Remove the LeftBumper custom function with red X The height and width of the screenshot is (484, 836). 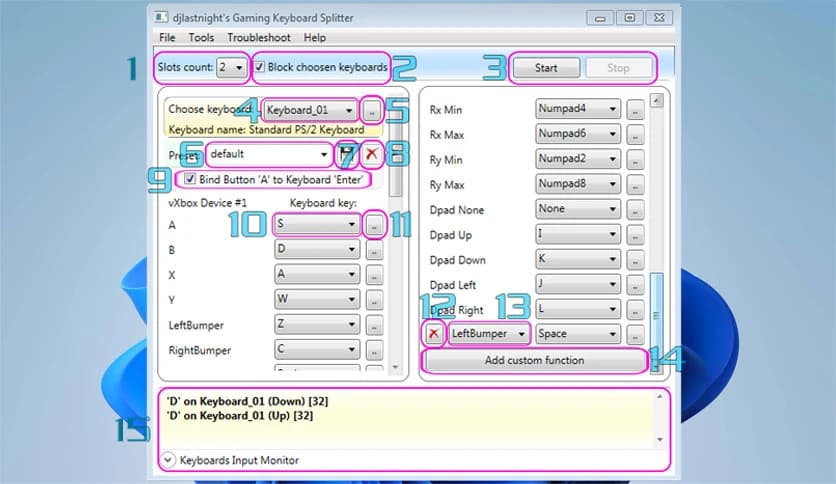434,333
